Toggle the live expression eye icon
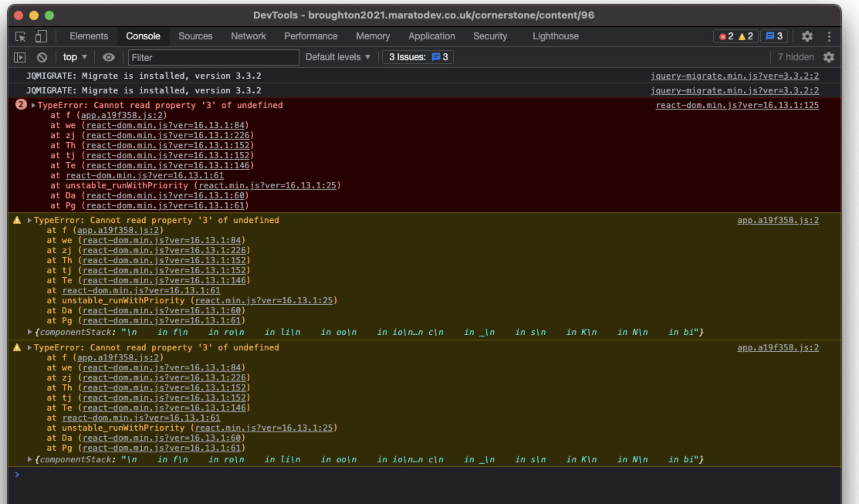Screen dimensions: 859x504 (109, 58)
